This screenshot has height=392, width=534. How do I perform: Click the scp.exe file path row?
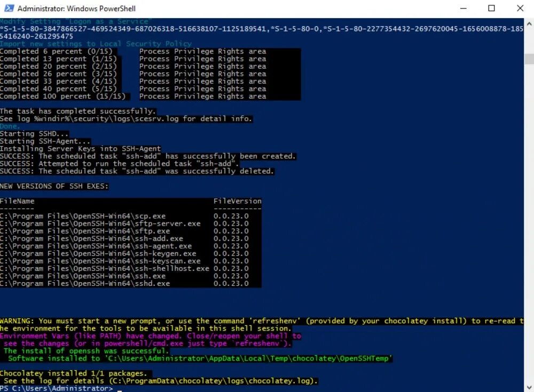coord(83,216)
